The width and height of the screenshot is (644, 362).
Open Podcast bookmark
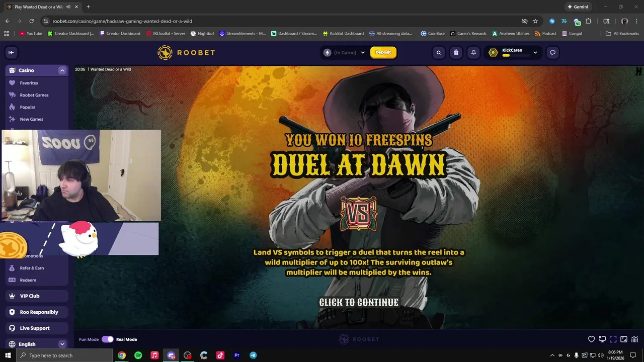click(x=545, y=34)
